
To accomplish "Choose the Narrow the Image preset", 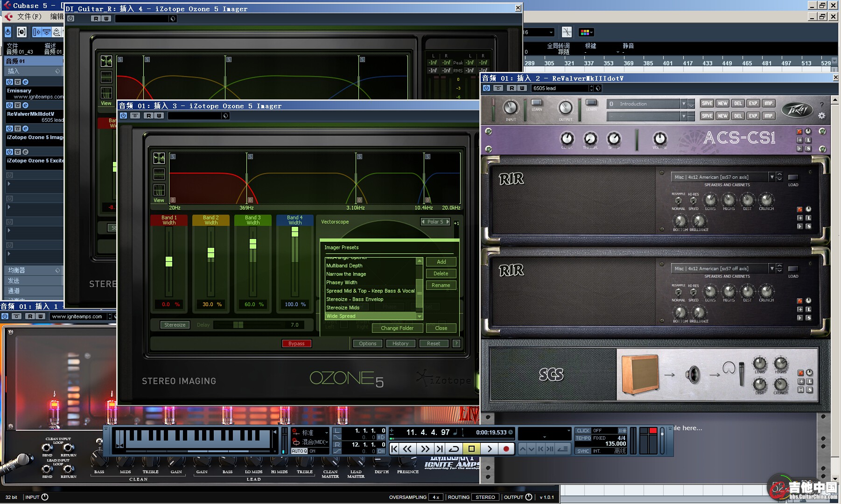I will (x=370, y=274).
